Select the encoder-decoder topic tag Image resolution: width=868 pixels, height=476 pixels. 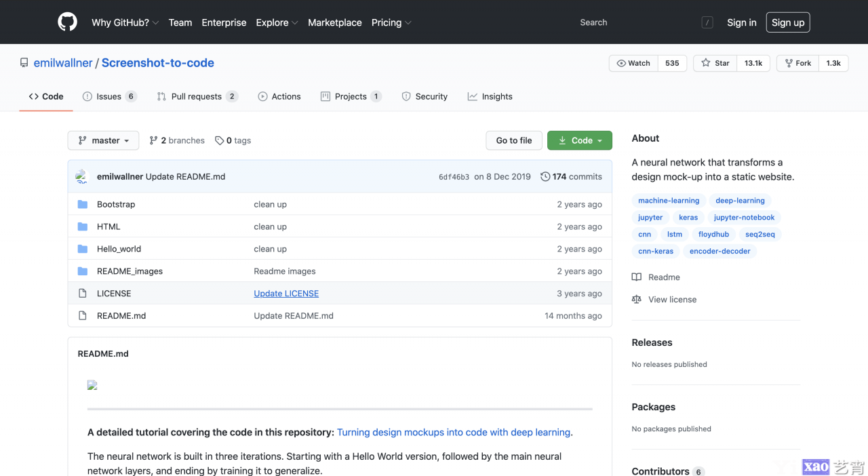[x=720, y=252]
